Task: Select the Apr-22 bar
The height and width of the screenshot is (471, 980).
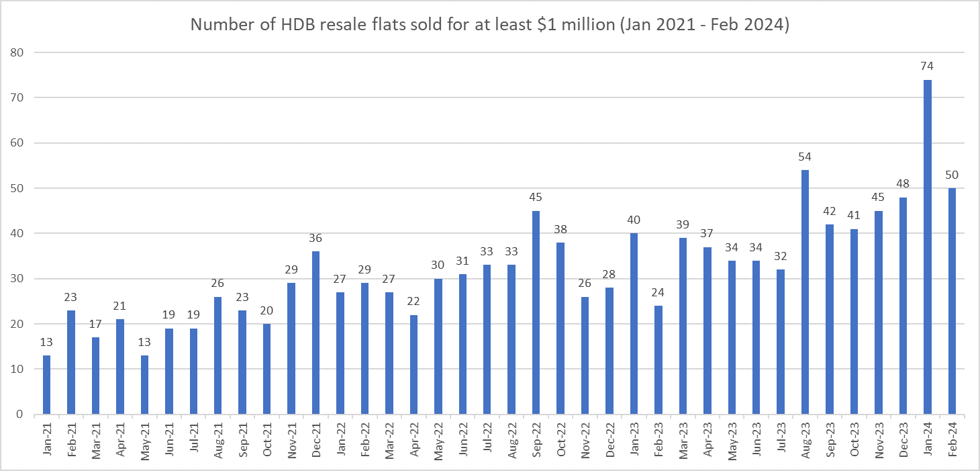Action: pos(413,365)
